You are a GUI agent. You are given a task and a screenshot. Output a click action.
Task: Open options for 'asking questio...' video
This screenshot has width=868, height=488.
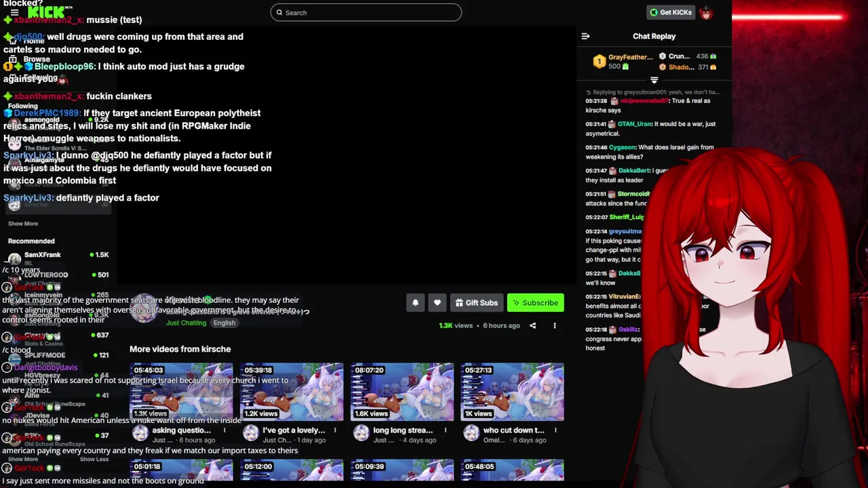(224, 430)
